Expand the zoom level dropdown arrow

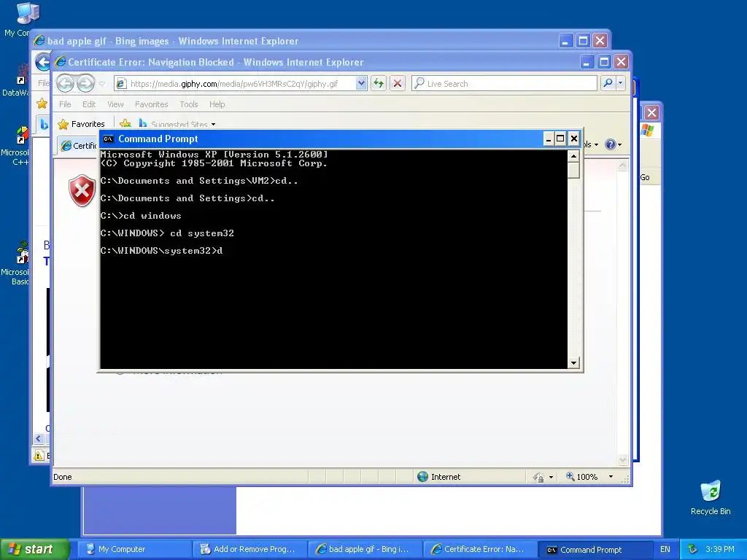click(x=611, y=477)
